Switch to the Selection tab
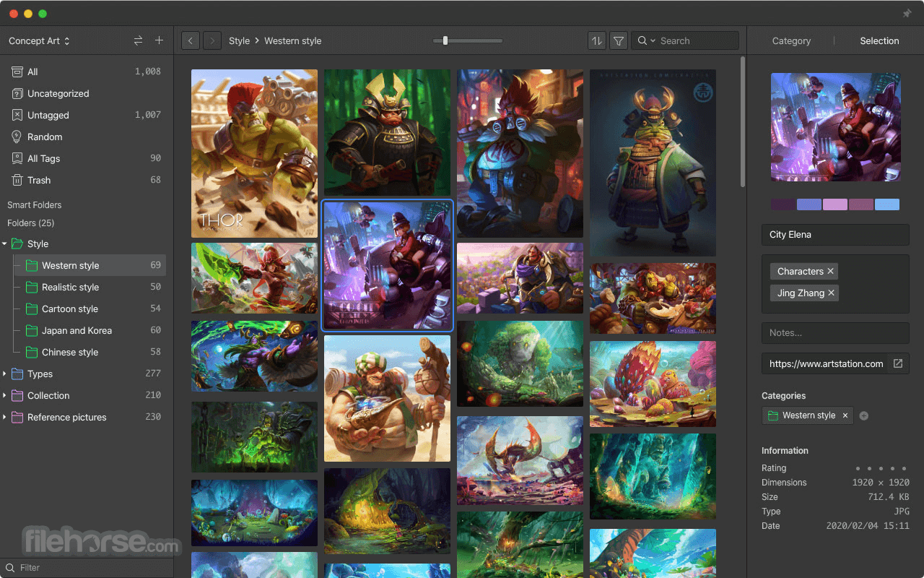Viewport: 924px width, 578px height. (x=879, y=41)
